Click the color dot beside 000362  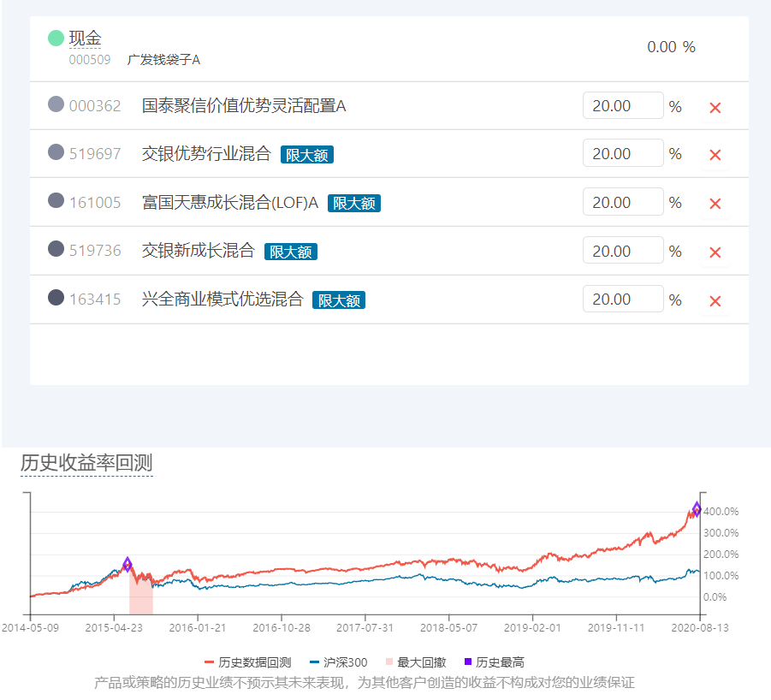pyautogui.click(x=56, y=105)
